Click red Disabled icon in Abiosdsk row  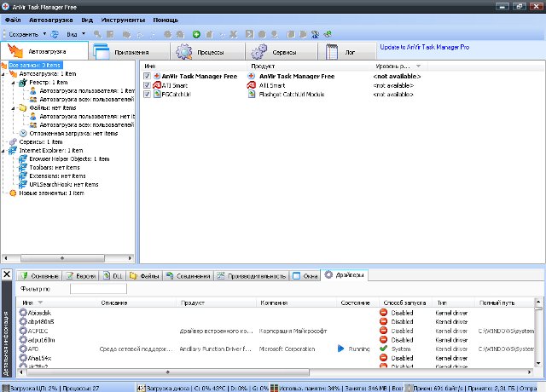(x=383, y=313)
